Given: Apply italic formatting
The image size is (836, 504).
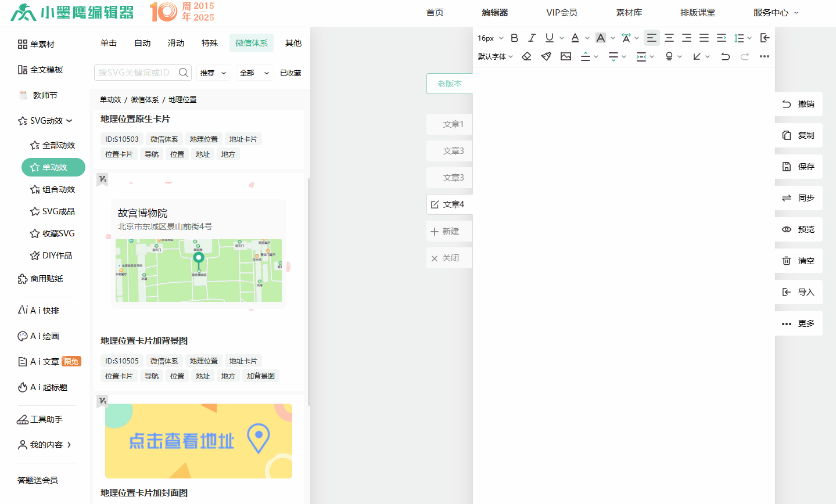Looking at the screenshot, I should pos(532,38).
